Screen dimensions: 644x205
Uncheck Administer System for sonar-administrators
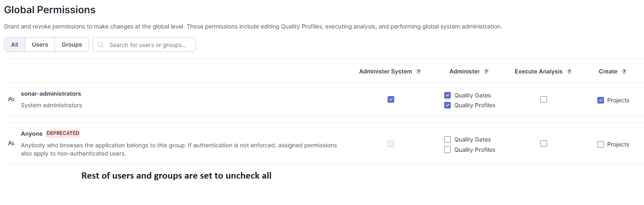click(x=391, y=99)
